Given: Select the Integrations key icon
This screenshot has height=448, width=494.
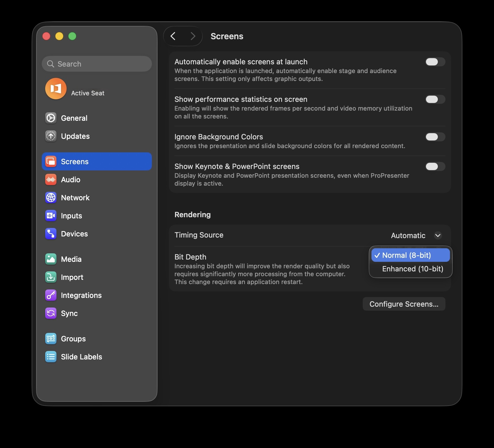Looking at the screenshot, I should 51,295.
